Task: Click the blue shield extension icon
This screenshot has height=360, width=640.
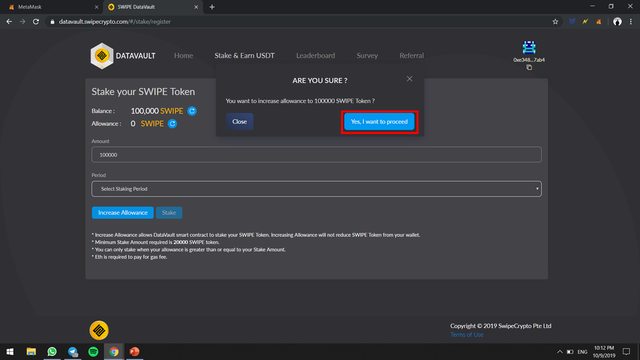Action: click(x=572, y=22)
